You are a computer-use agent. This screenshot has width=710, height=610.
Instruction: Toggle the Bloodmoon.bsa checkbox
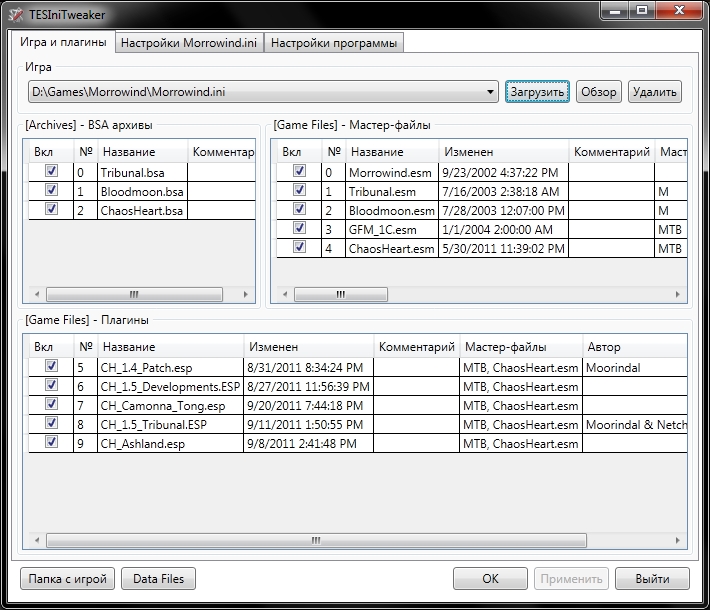pos(52,190)
